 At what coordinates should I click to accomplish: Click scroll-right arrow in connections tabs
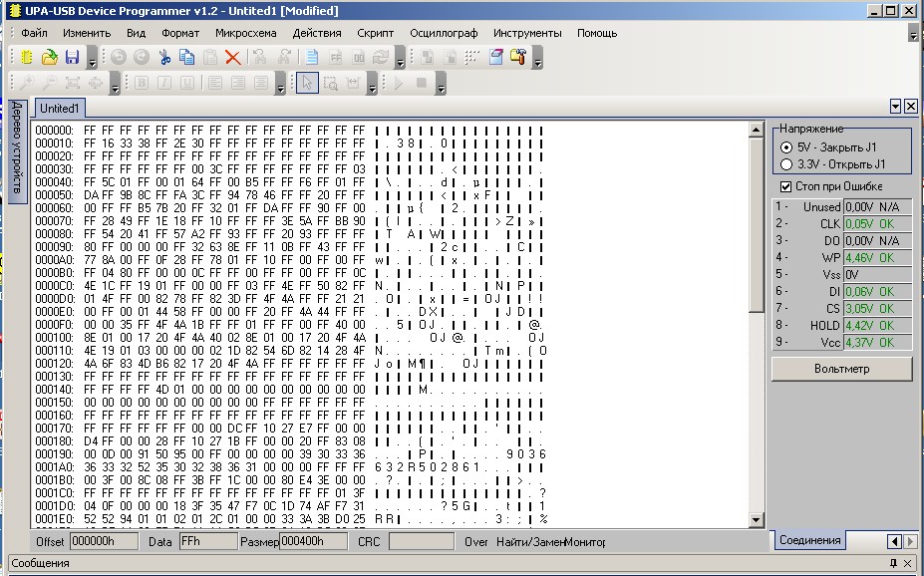coord(910,541)
